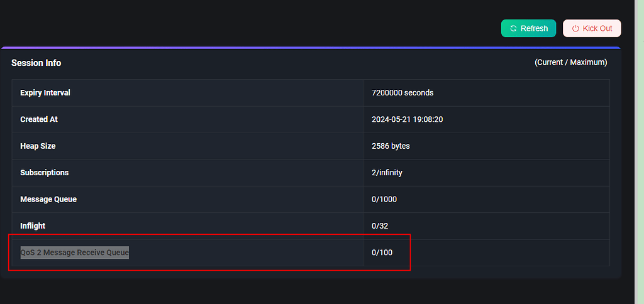Click the 7200000 seconds value
The image size is (644, 304).
point(402,93)
